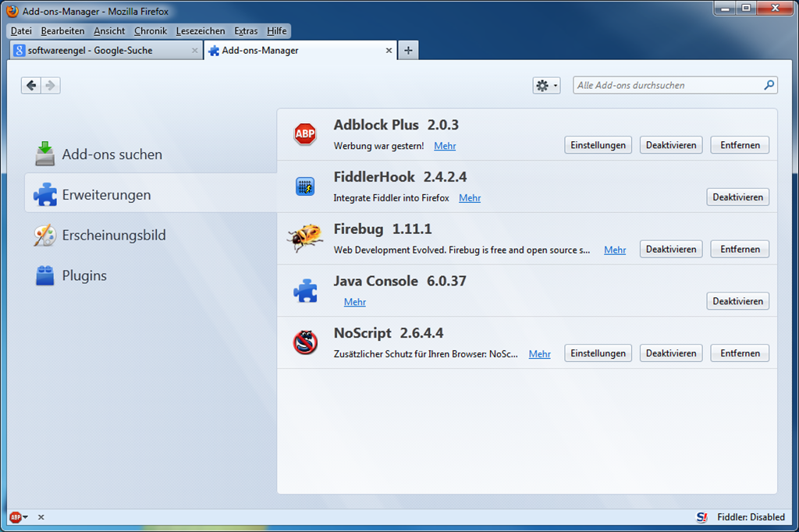Disable FiddlerHook with Deaktivieren
799x532 pixels.
click(x=737, y=197)
